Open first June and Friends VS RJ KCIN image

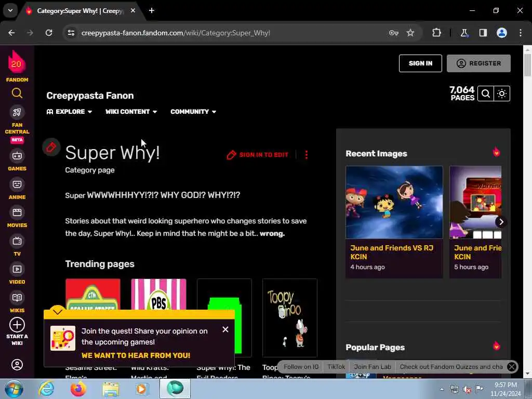click(394, 202)
